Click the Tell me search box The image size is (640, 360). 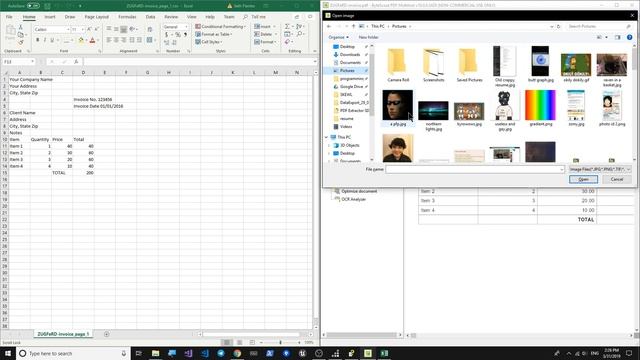pos(255,17)
